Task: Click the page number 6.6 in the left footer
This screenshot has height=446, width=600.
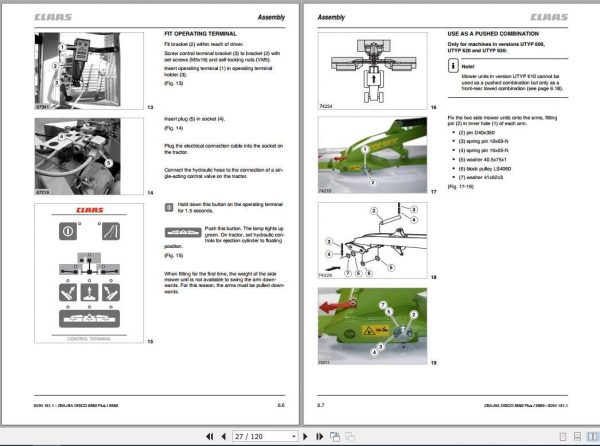Action: pyautogui.click(x=281, y=405)
